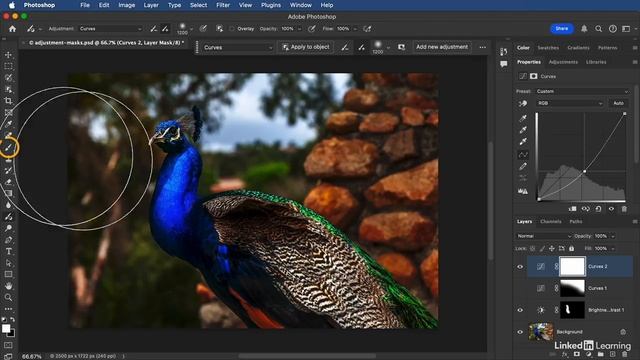Click the white point eyedropper in Curves
Image resolution: width=640 pixels, height=360 pixels.
click(x=523, y=142)
